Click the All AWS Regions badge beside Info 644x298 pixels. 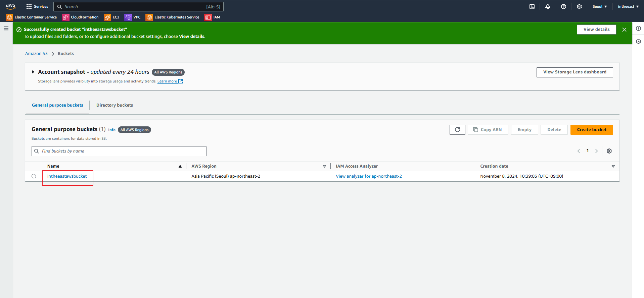coord(134,130)
